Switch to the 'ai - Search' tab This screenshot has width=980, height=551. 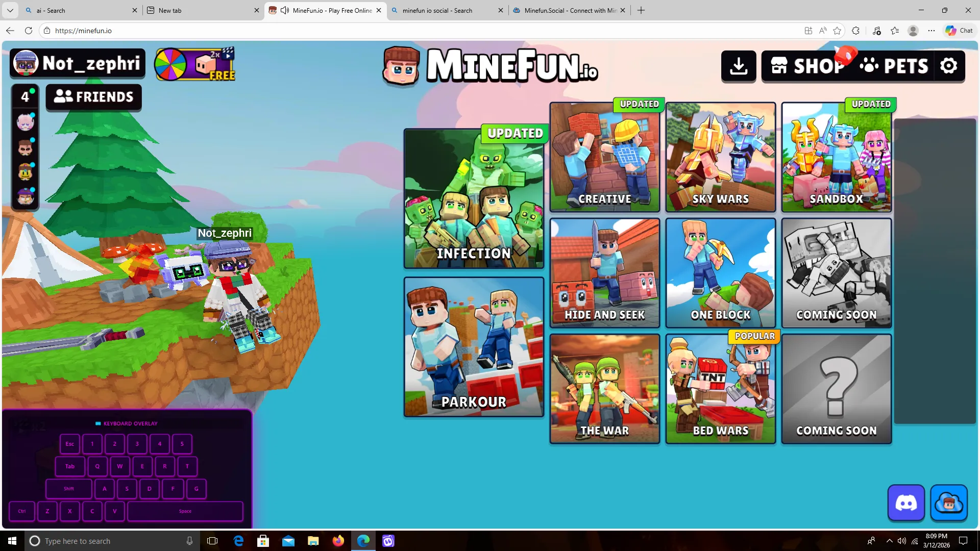click(x=81, y=10)
